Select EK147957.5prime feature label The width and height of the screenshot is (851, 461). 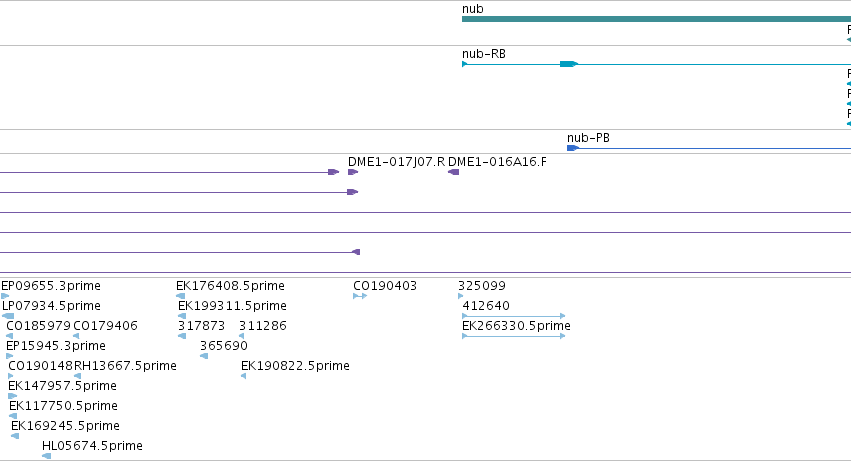62,386
